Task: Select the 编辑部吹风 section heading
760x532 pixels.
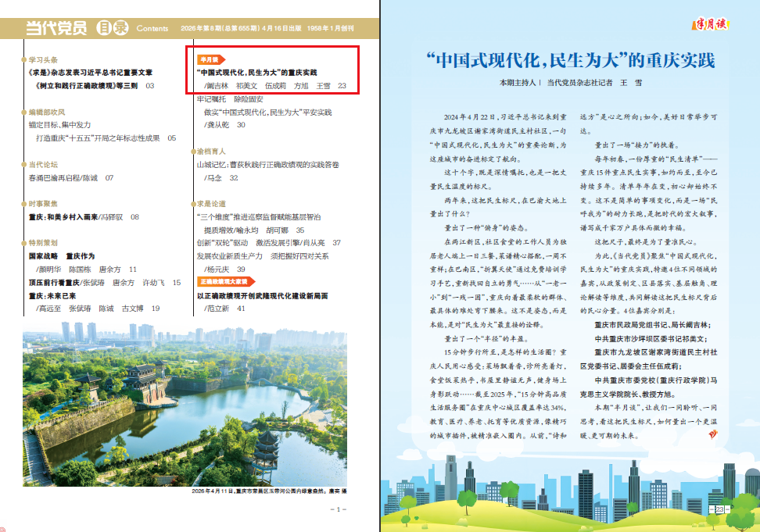Action: click(x=47, y=112)
